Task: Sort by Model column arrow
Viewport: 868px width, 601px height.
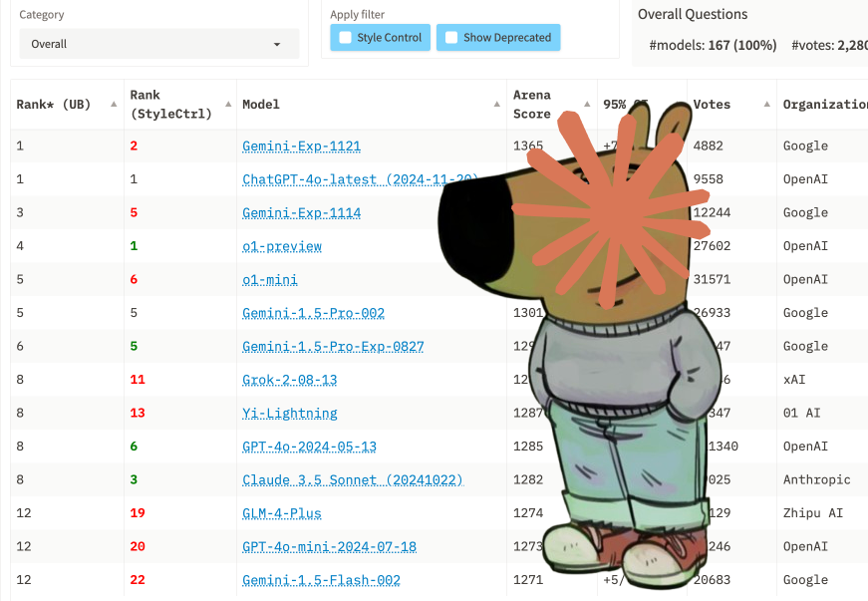Action: click(497, 104)
